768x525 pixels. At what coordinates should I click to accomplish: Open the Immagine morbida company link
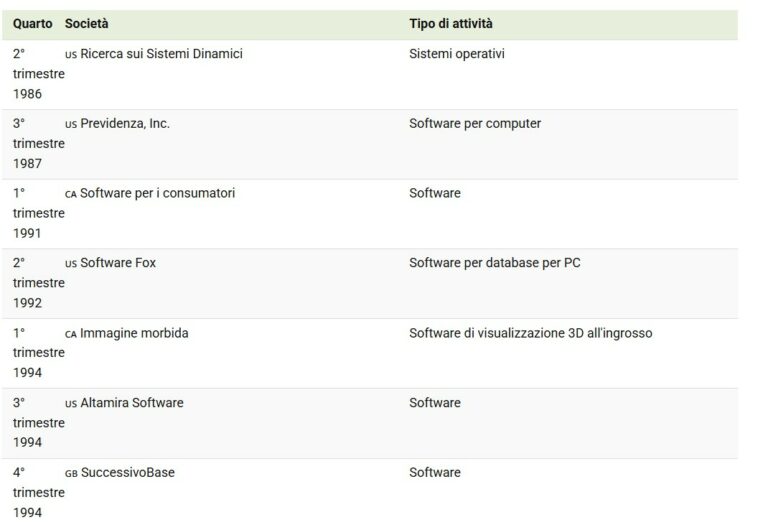[134, 333]
